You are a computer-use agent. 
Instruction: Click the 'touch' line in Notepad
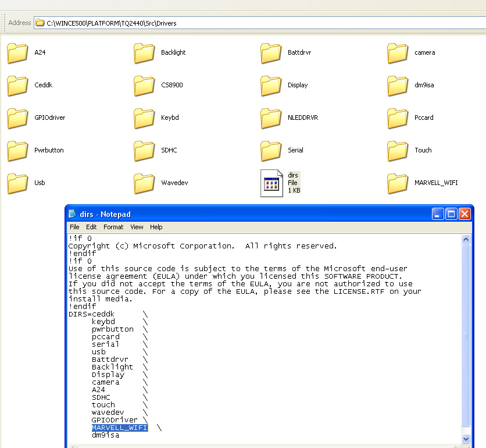(x=103, y=405)
